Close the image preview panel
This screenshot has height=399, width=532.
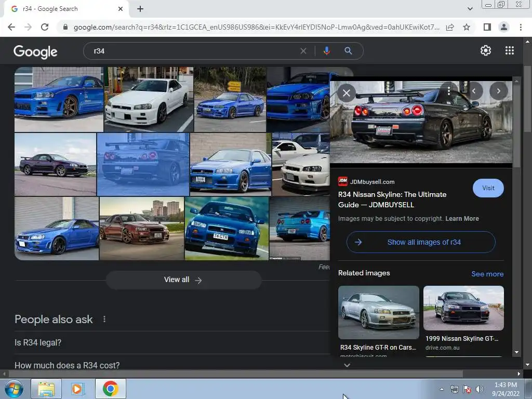(x=347, y=93)
